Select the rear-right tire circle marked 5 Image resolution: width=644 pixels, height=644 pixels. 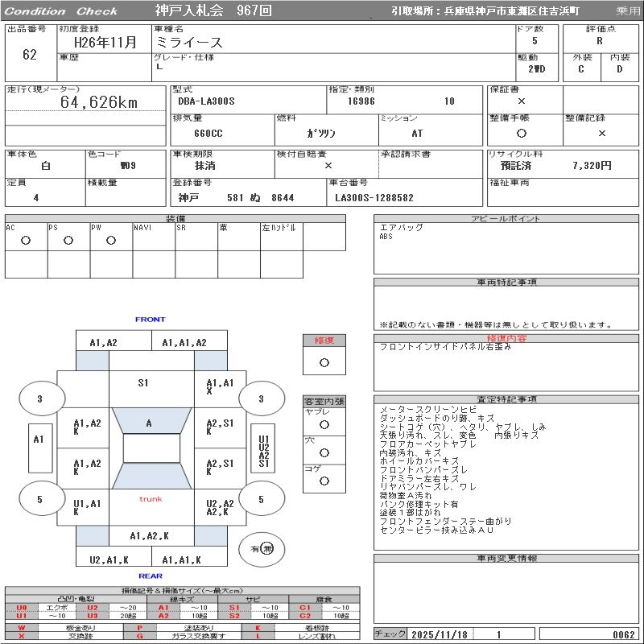coord(261,500)
